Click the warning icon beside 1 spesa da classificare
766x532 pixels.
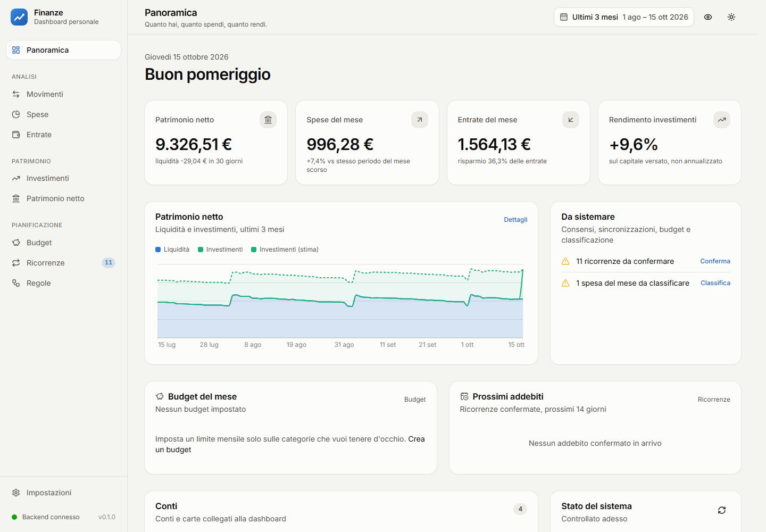tap(565, 283)
